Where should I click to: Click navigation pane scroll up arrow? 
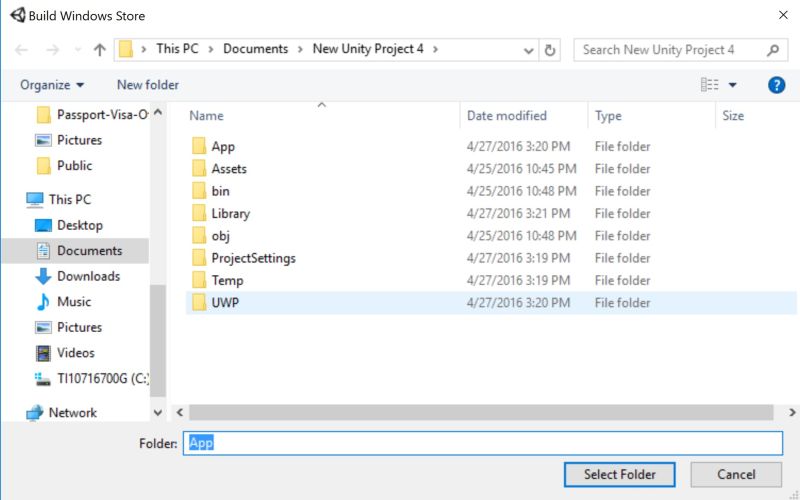pos(158,112)
